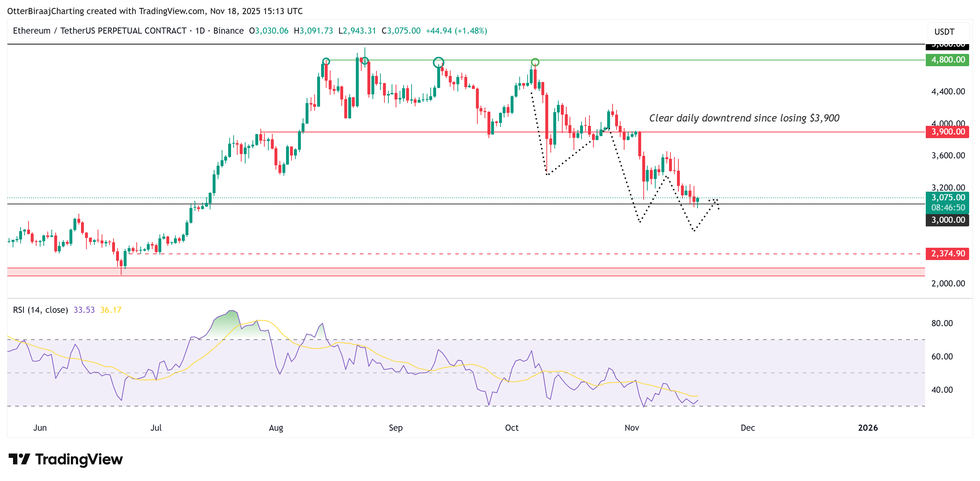This screenshot has width=980, height=481.
Task: Click the Nov label on the time axis
Action: tap(631, 428)
